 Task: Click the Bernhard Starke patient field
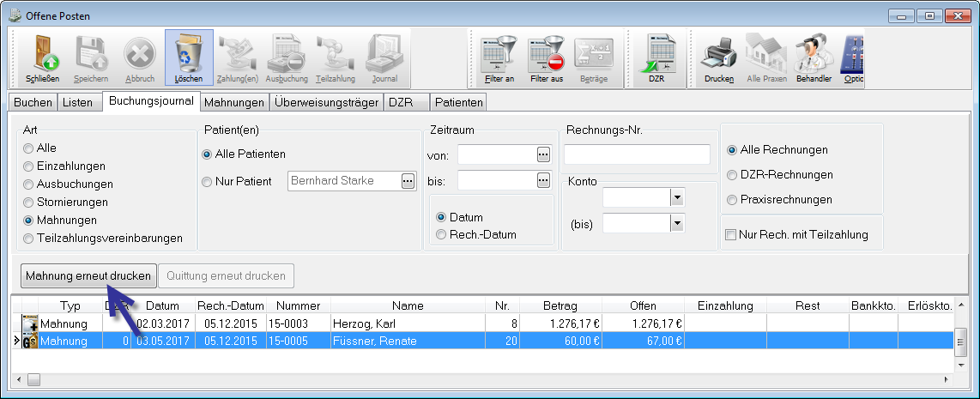pos(344,181)
